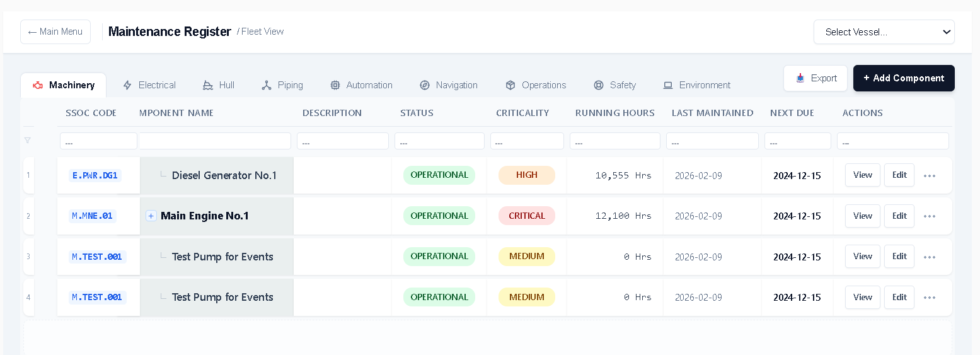Open the Select Vessel dropdown
Image resolution: width=980 pixels, height=355 pixels.
point(884,32)
